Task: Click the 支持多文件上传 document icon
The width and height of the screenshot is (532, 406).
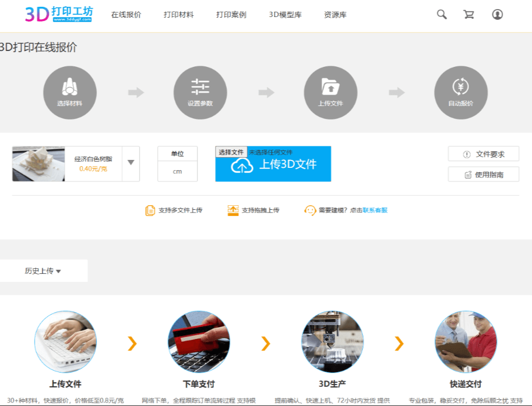Action: pos(151,210)
